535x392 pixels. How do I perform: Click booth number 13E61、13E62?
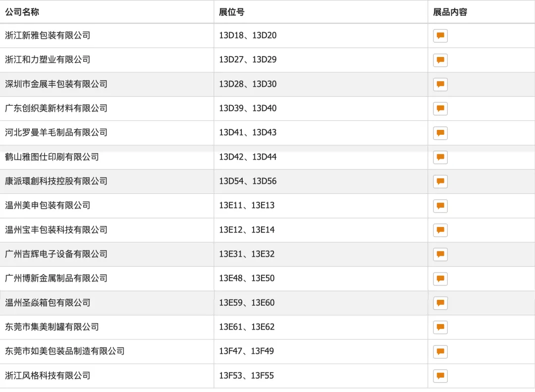pos(247,327)
